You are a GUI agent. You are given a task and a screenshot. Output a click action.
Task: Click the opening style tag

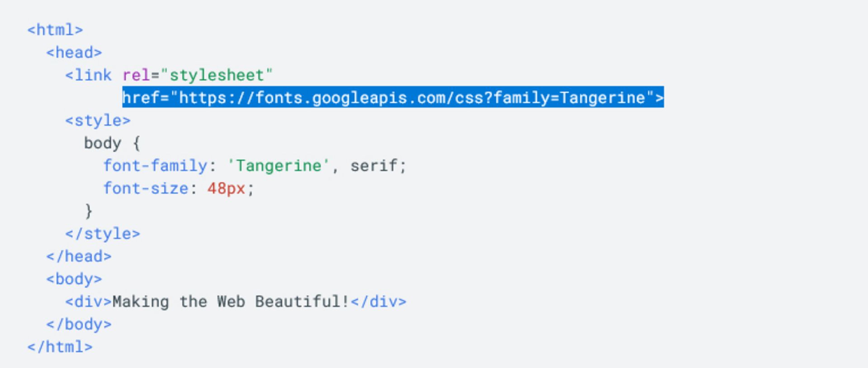98,121
